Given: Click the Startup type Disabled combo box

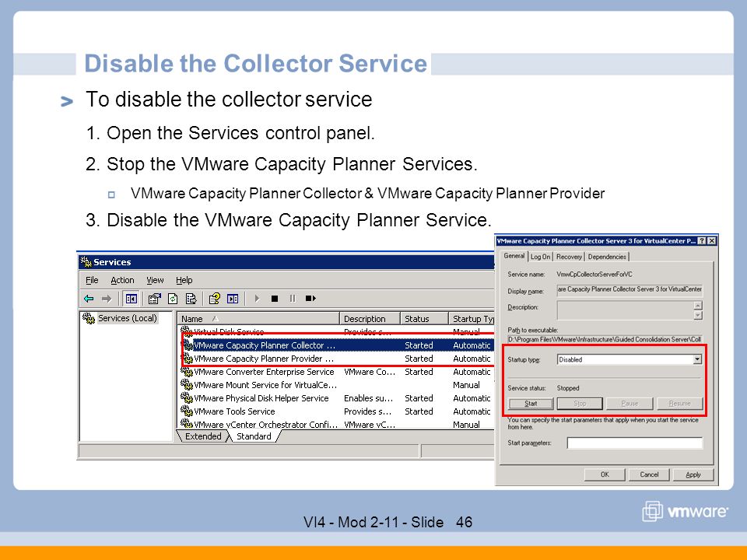Looking at the screenshot, I should pyautogui.click(x=630, y=359).
